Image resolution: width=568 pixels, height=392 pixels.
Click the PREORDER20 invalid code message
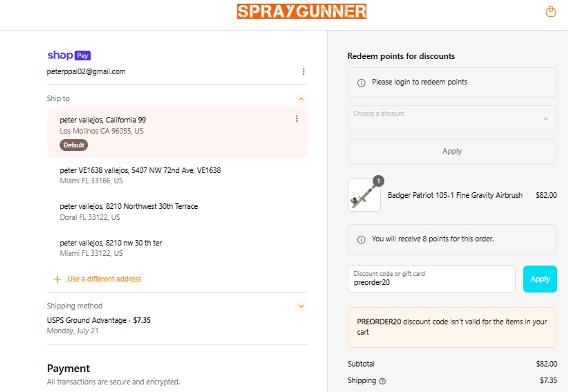tap(452, 327)
